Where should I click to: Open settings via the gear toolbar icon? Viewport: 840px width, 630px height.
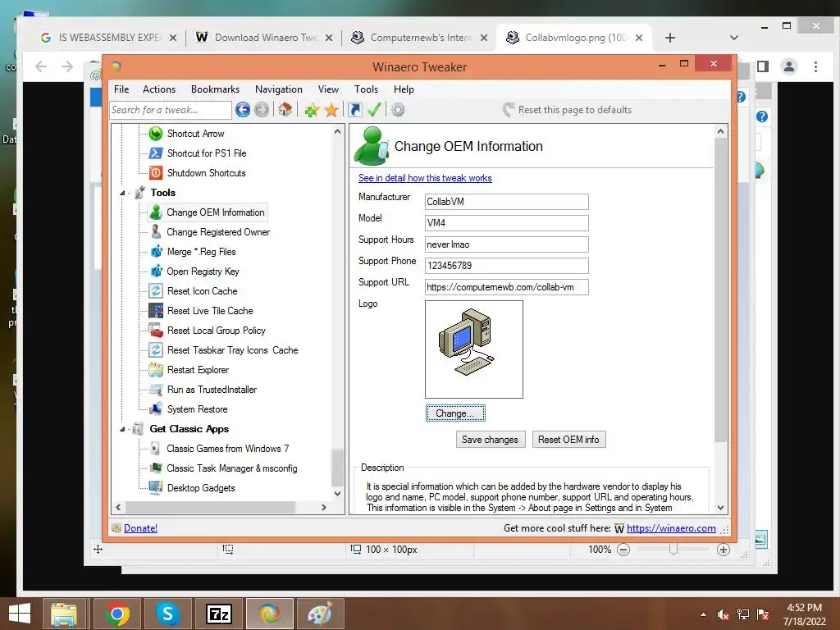(398, 110)
